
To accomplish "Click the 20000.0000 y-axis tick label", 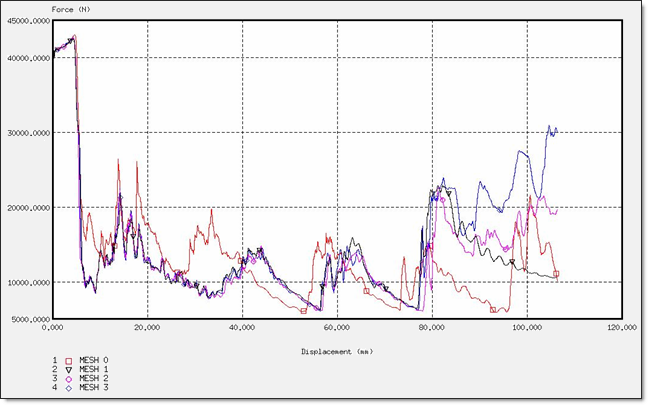I will (27, 208).
